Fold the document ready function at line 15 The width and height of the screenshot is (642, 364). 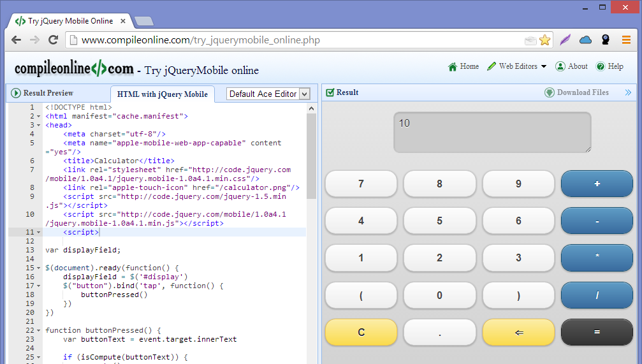[38, 268]
